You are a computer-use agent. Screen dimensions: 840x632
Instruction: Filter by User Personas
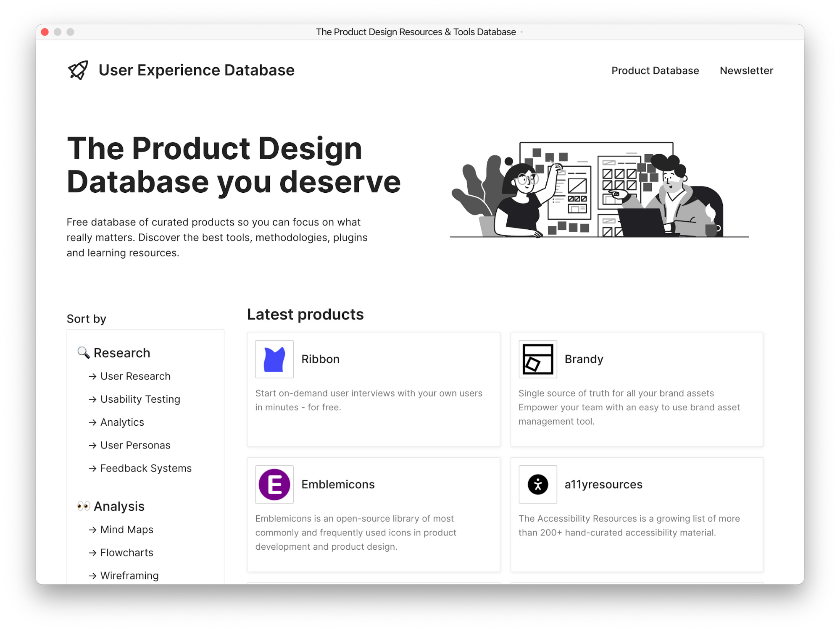click(135, 445)
